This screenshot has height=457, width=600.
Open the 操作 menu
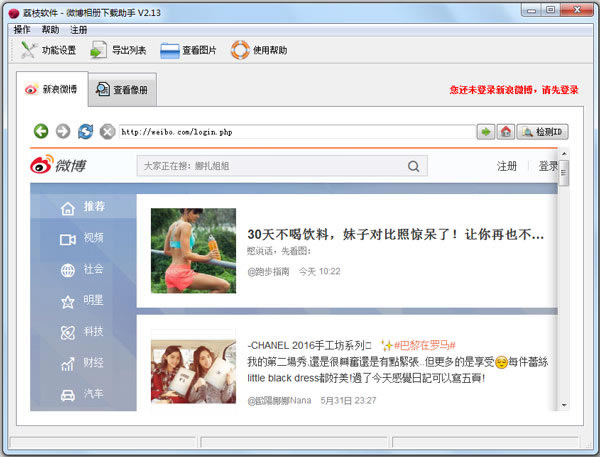click(21, 29)
